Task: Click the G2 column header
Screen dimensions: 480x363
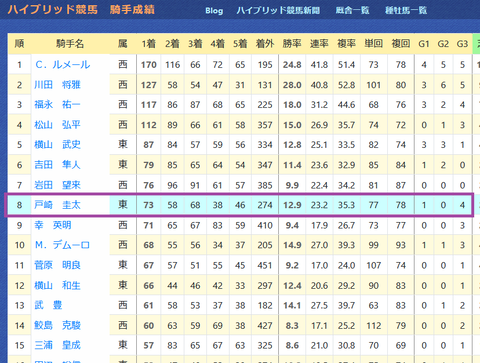Action: coord(443,44)
